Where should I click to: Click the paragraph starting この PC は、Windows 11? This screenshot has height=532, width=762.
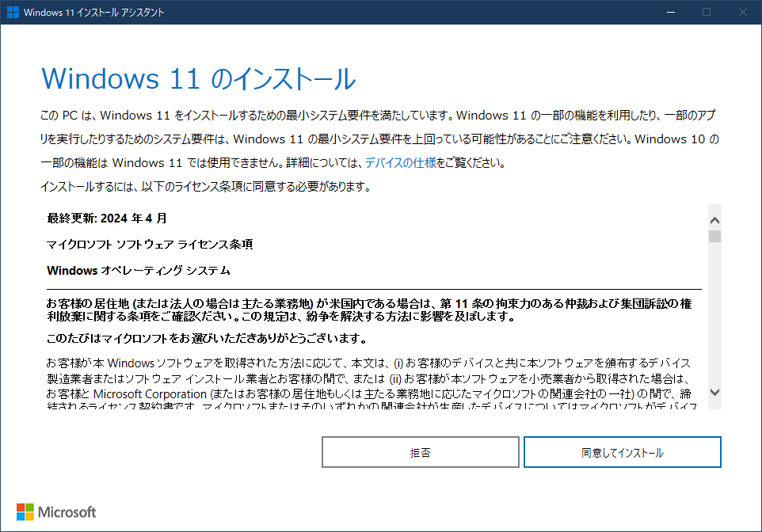[379, 139]
